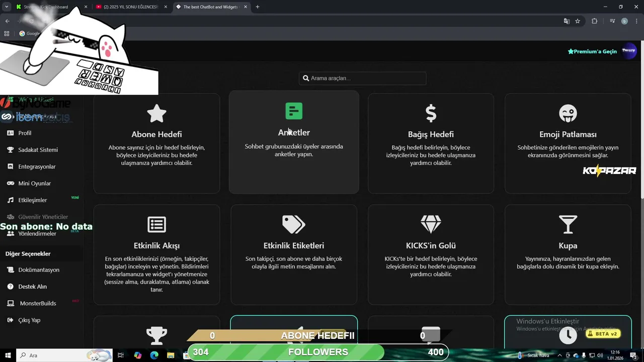
Task: Open Dokümantasyon book sidebar item
Action: (32, 270)
